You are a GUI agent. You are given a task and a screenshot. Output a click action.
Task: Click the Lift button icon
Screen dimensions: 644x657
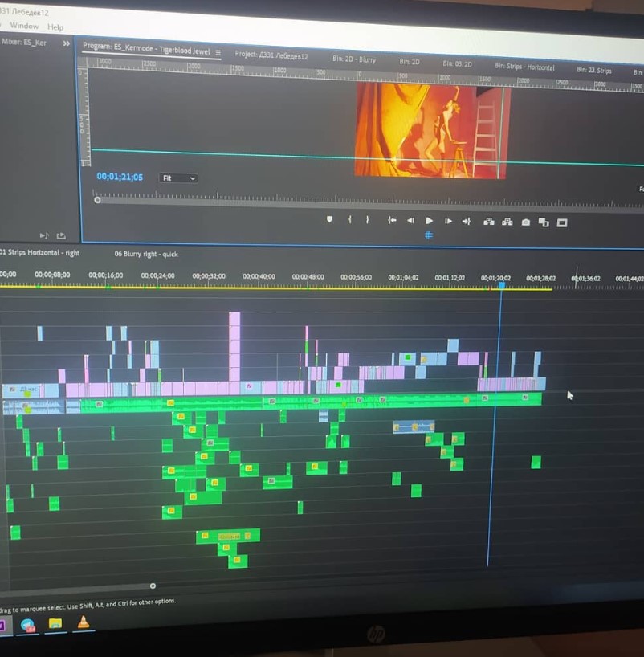(x=488, y=222)
